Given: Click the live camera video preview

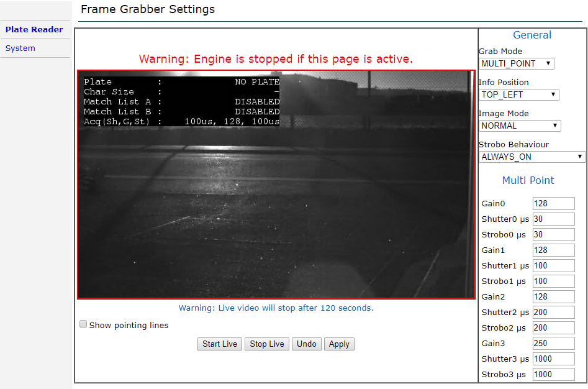Looking at the screenshot, I should coord(276,205).
